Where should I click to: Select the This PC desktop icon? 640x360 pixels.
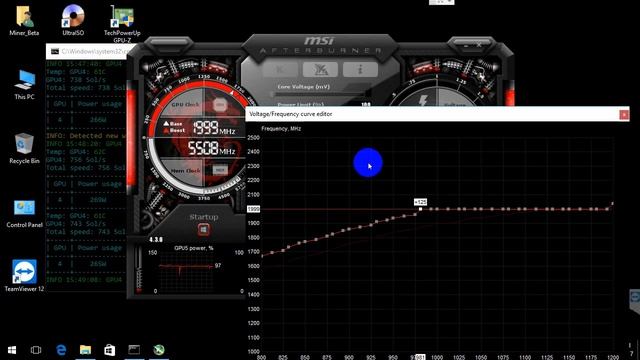coord(24,84)
